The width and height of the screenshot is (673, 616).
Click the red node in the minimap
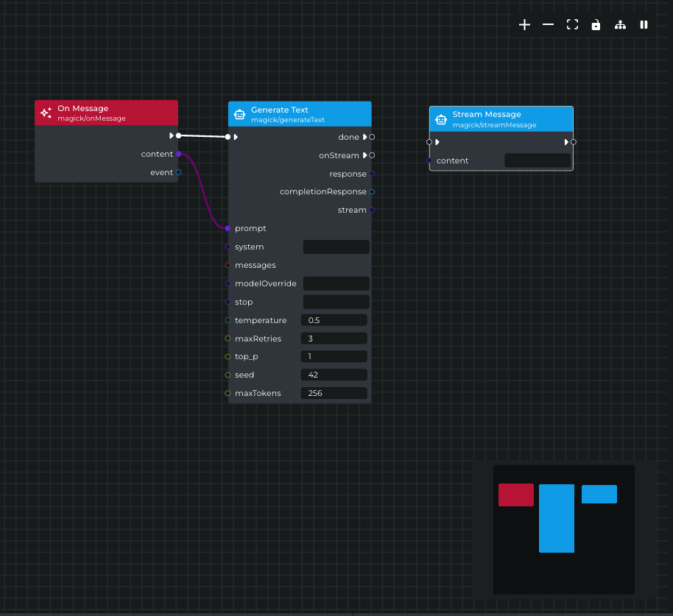[x=515, y=495]
